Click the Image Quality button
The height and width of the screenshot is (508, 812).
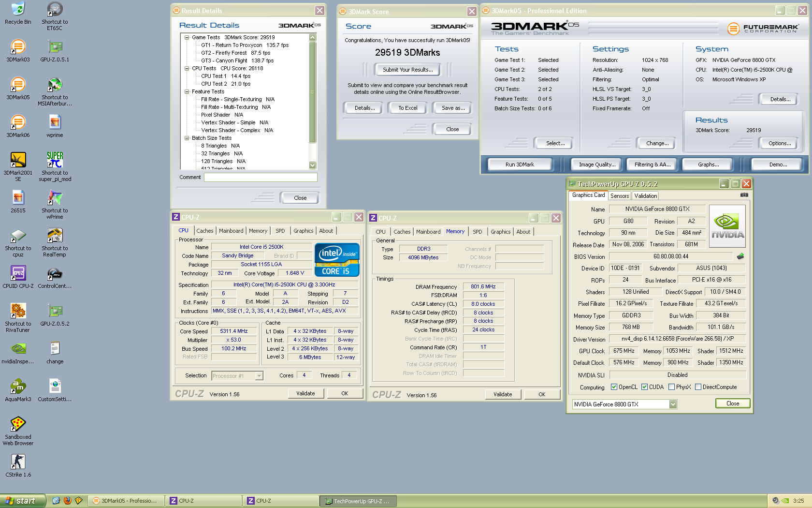[597, 164]
